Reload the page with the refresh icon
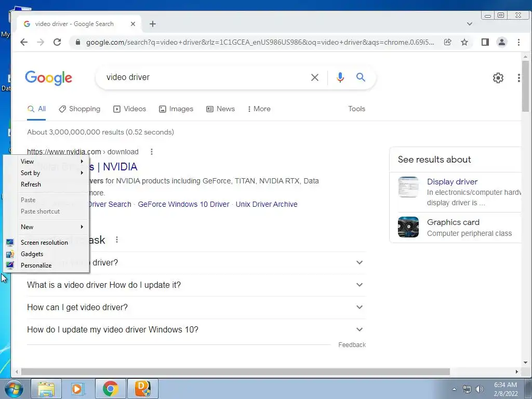 [57, 42]
